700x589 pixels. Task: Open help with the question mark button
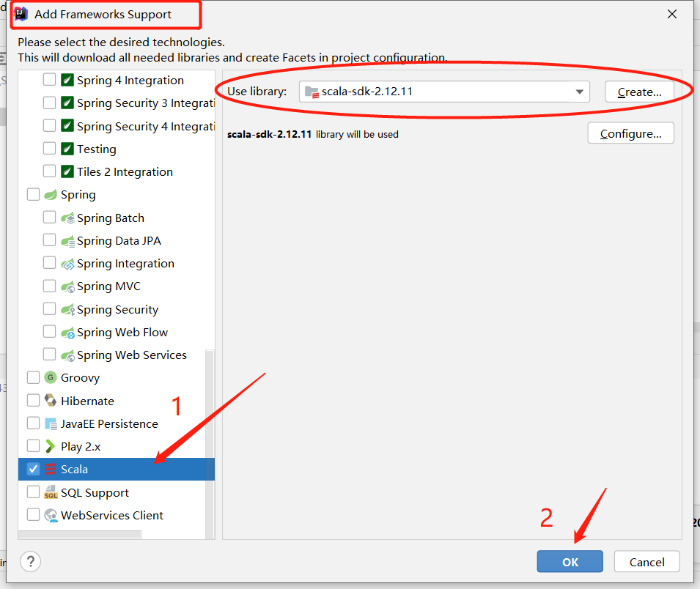[30, 561]
